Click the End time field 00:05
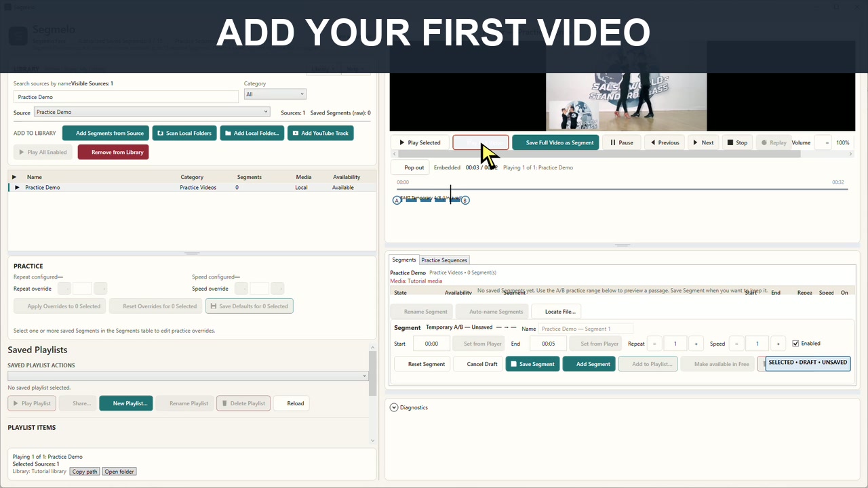The height and width of the screenshot is (488, 868). coord(548,344)
